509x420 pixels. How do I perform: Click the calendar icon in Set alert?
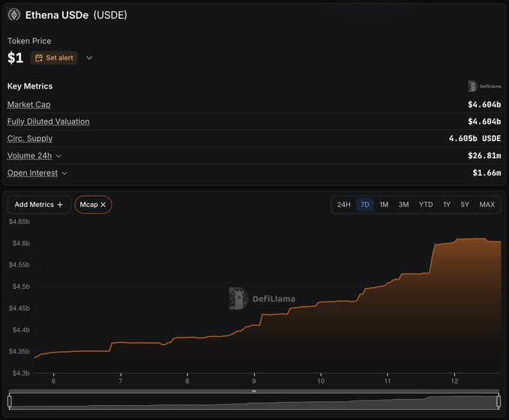point(39,58)
